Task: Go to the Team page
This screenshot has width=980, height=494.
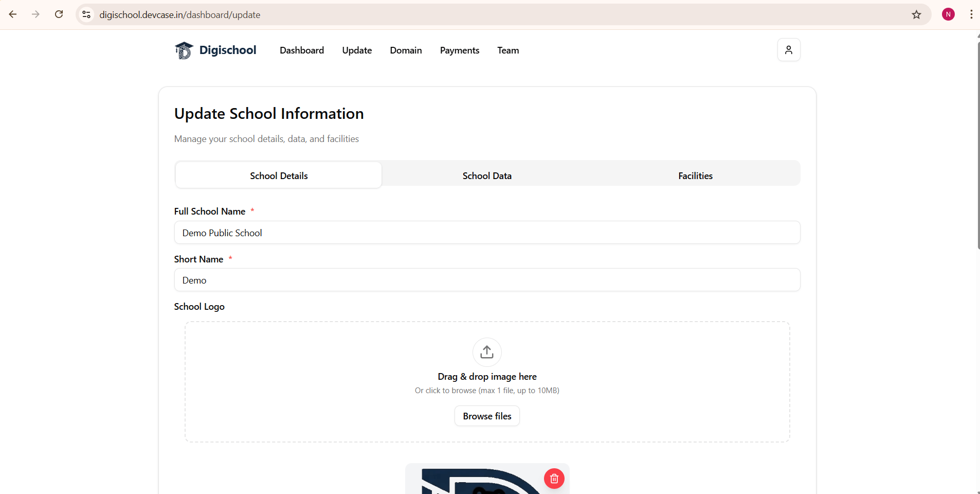Action: click(507, 50)
